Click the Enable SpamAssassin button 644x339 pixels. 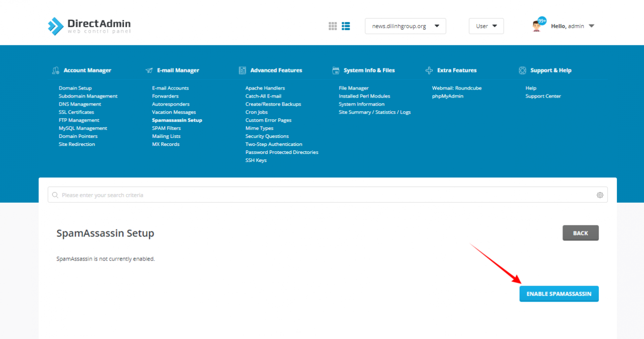[559, 294]
